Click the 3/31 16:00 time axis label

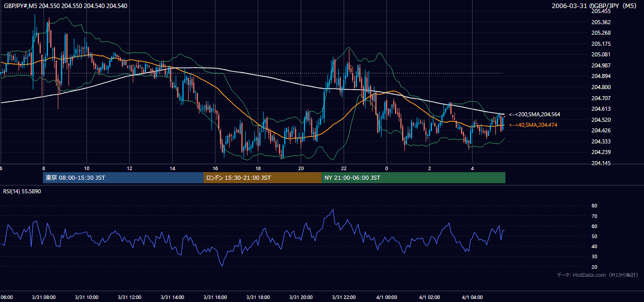pos(215,297)
